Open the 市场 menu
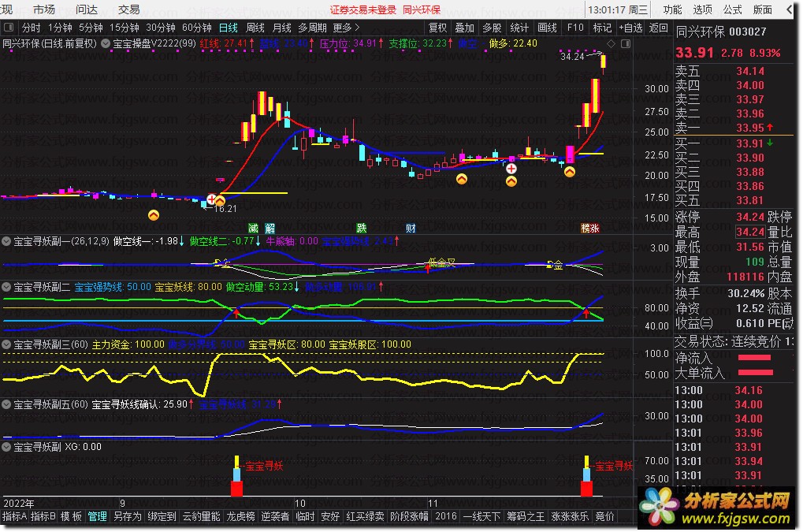This screenshot has width=803, height=532. pyautogui.click(x=43, y=9)
